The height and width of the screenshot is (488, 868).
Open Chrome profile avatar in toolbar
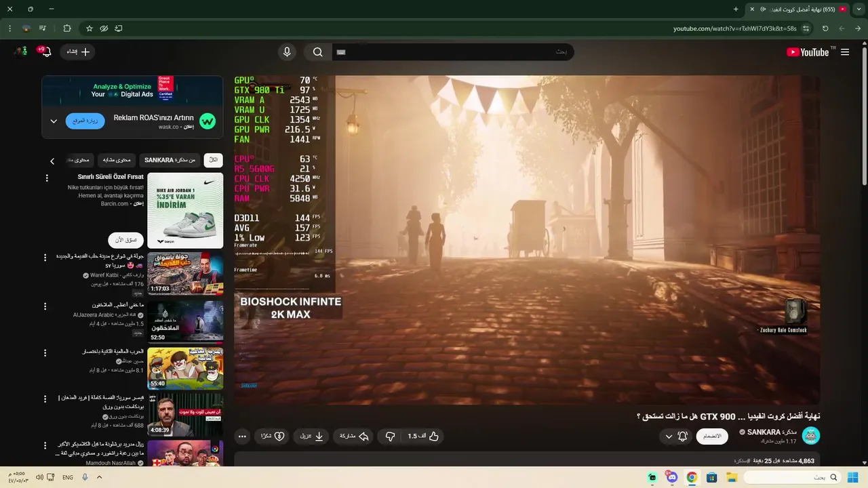[26, 28]
